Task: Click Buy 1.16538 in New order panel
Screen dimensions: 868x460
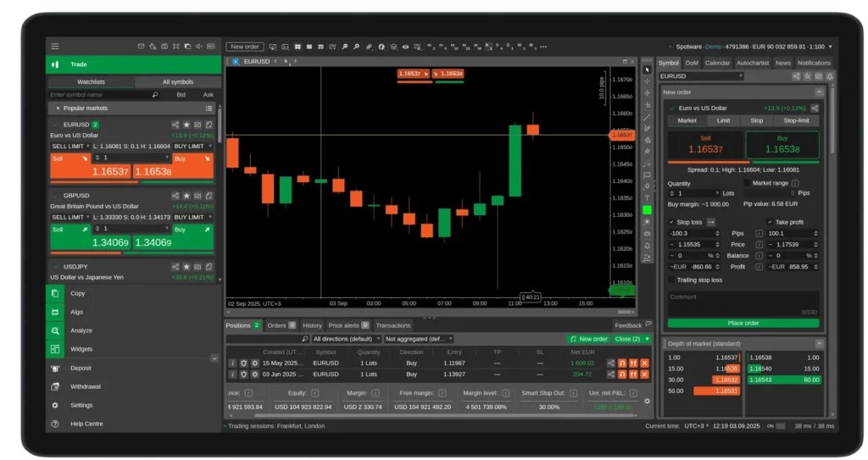Action: [x=782, y=145]
